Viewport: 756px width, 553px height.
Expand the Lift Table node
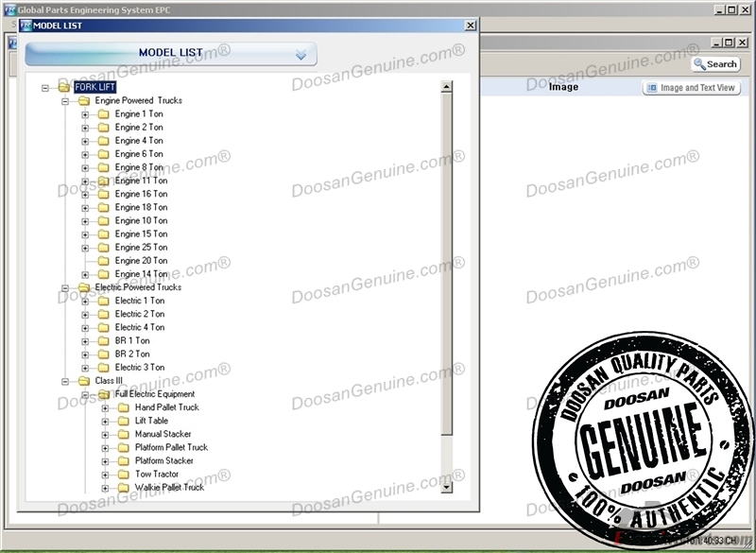coord(105,421)
